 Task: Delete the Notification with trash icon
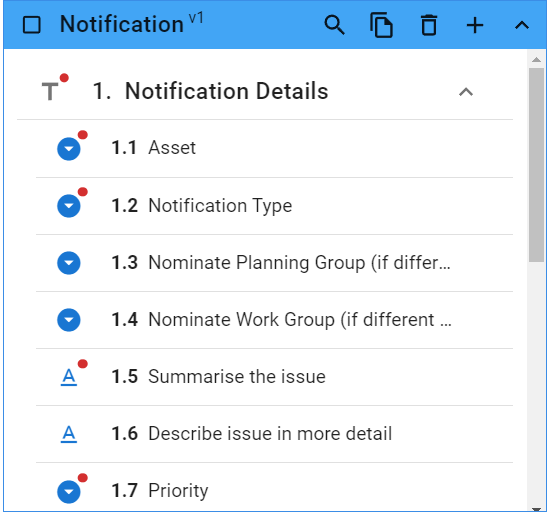[429, 25]
